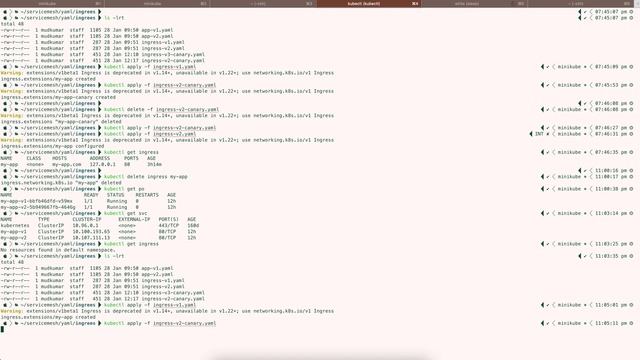Viewport: 640px width, 360px height.
Task: Click the 3h14m ingress age value
Action: pos(154,164)
